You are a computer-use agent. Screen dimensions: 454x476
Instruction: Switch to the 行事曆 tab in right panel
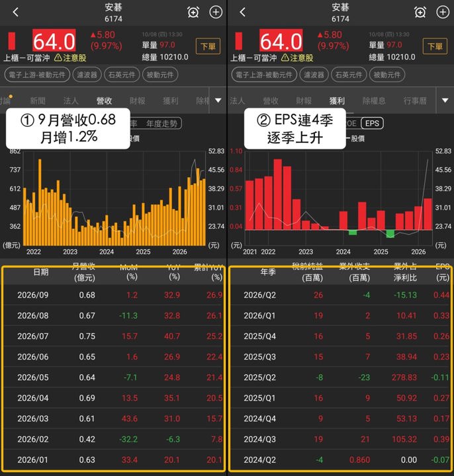(x=415, y=100)
